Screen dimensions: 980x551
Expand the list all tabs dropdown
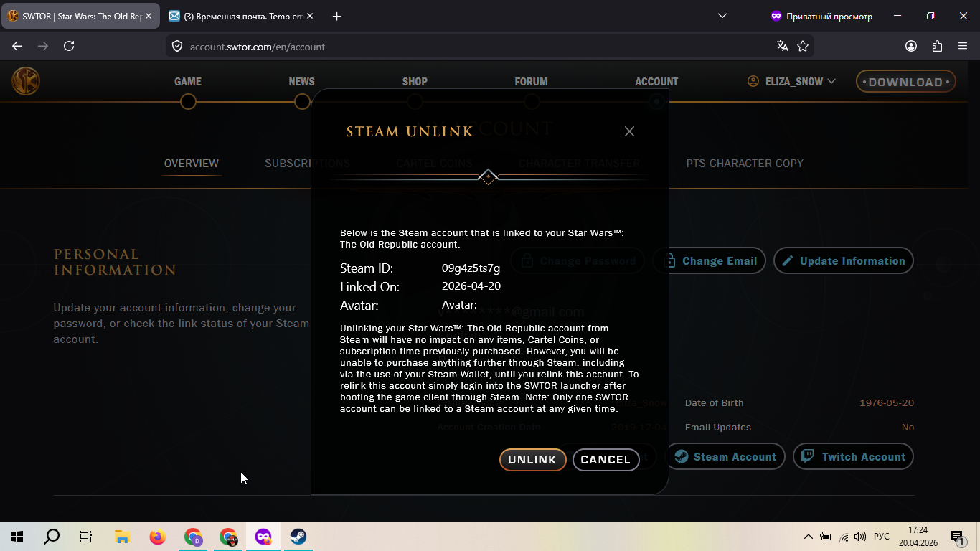723,16
